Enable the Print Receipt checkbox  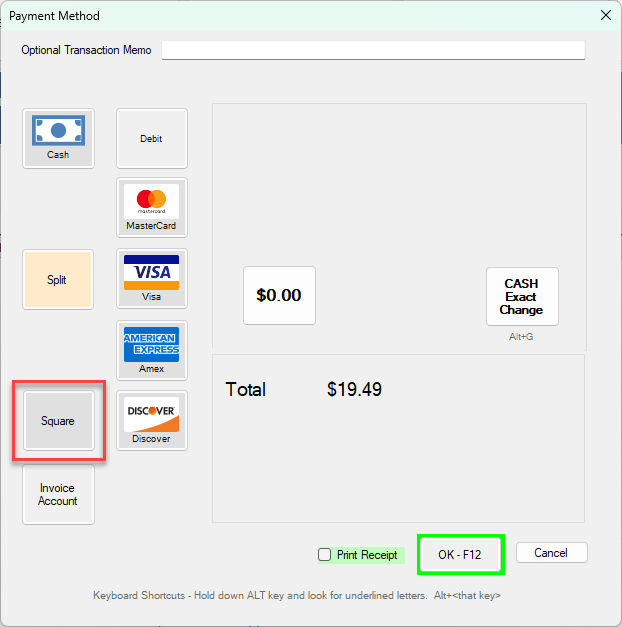pos(324,555)
